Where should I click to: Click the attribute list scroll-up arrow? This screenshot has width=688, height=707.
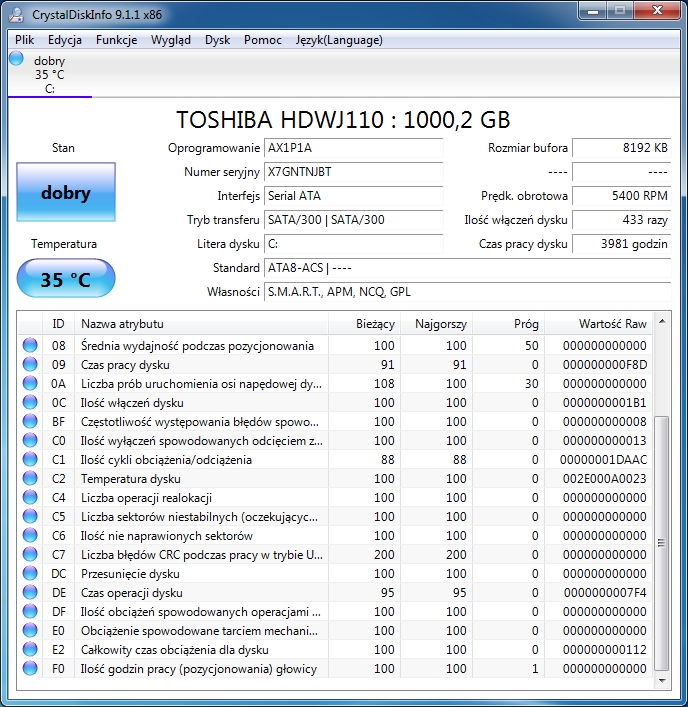point(662,321)
